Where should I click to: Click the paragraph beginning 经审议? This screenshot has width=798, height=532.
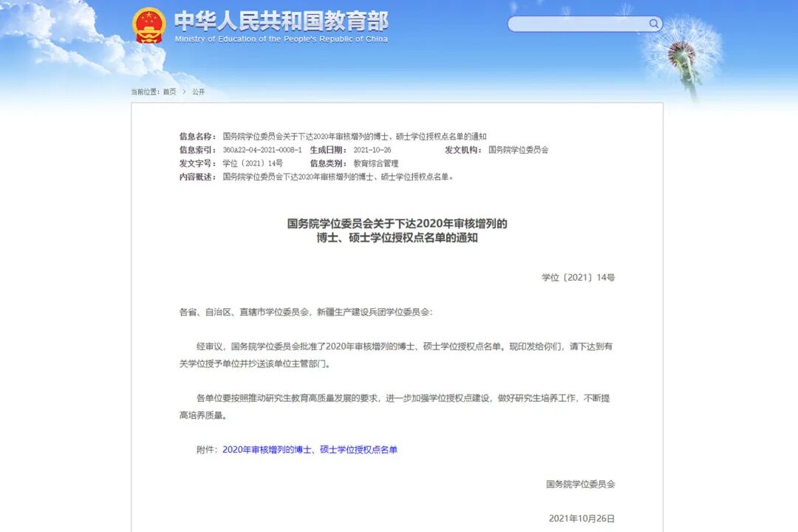pyautogui.click(x=396, y=355)
